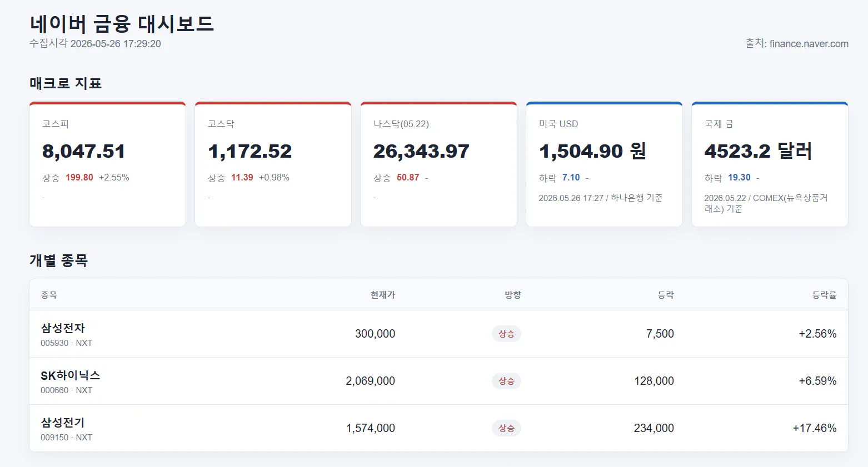Click the KOSDAQ change rate "+0.98%"
868x467 pixels.
point(275,178)
